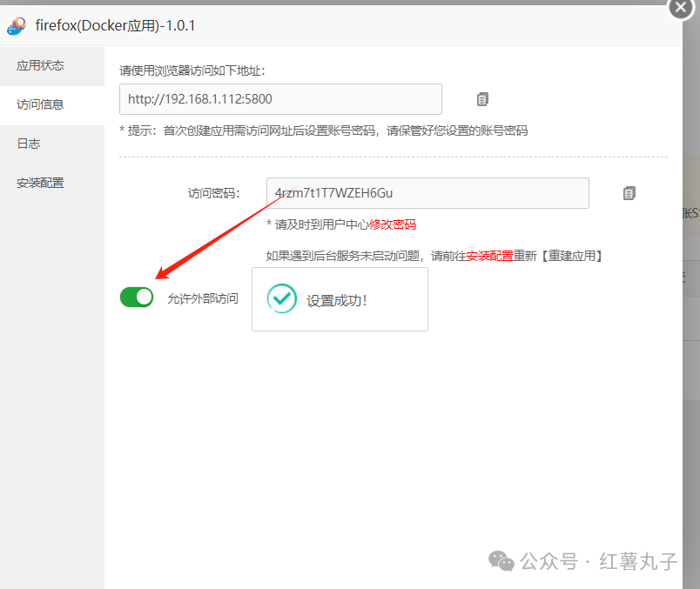Screen dimensions: 700x589
Task: Click the red 安装配置 link in the hint
Action: tap(489, 256)
